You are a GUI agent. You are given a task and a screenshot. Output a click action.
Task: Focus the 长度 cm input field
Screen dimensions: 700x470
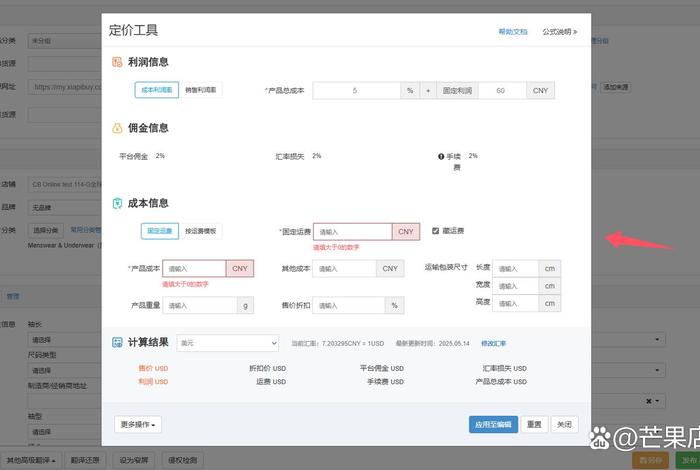coord(516,269)
